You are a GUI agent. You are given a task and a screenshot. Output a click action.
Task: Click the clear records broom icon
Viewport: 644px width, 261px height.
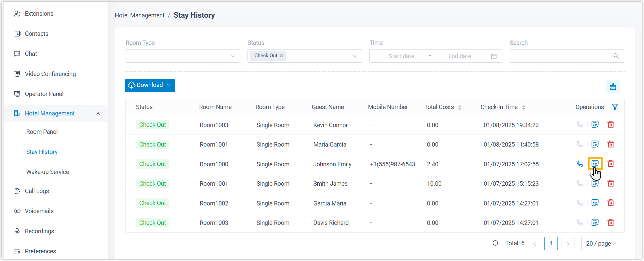613,87
